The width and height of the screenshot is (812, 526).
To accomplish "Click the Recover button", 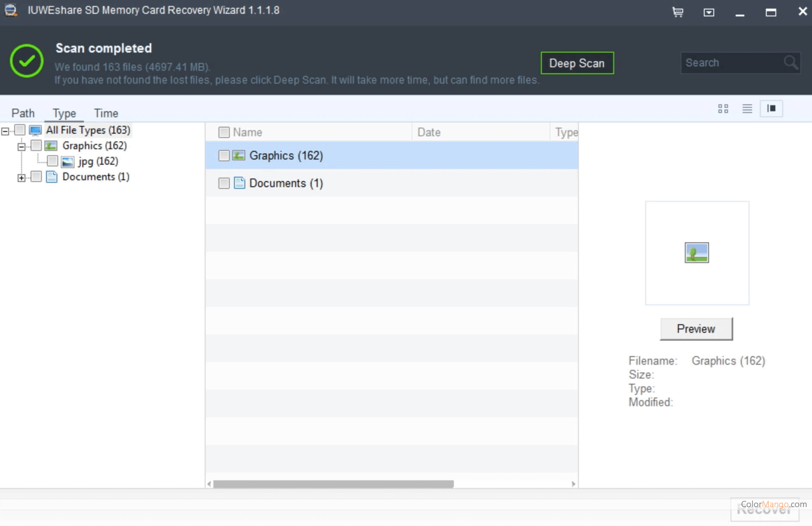I will pyautogui.click(x=765, y=510).
